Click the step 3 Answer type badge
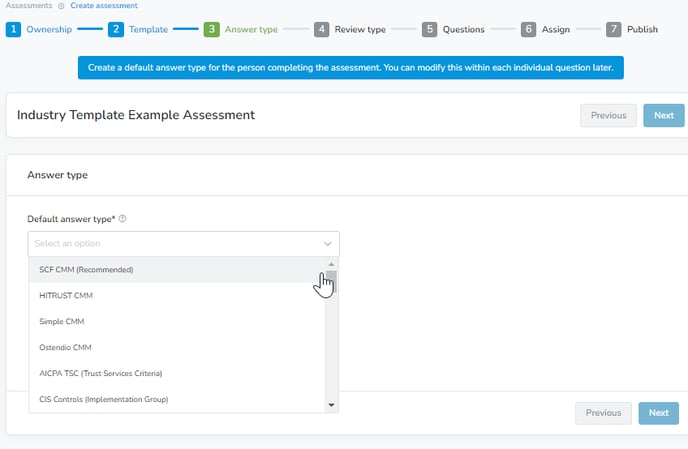688x449 pixels. point(211,29)
